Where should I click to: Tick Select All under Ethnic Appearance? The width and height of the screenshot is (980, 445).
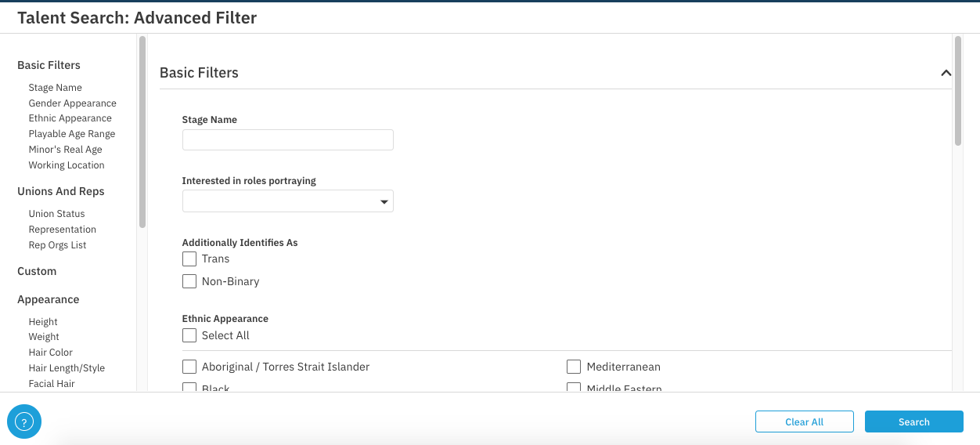click(x=189, y=335)
